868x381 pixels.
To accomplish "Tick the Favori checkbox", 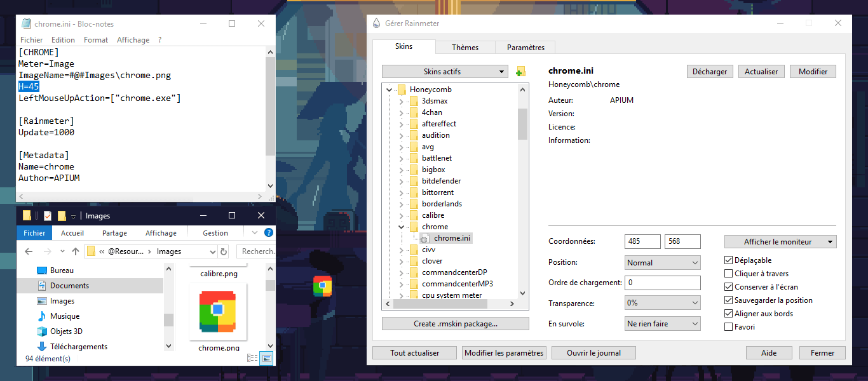I will (729, 327).
